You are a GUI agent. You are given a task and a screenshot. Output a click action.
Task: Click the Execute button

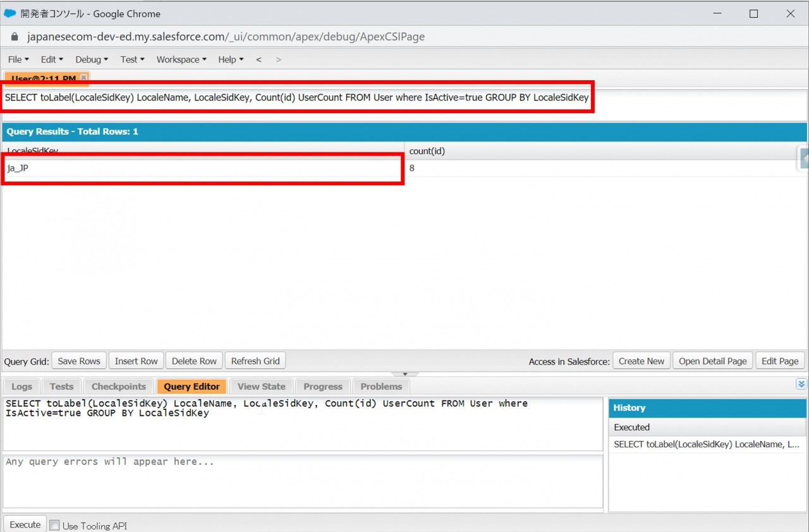[x=25, y=524]
